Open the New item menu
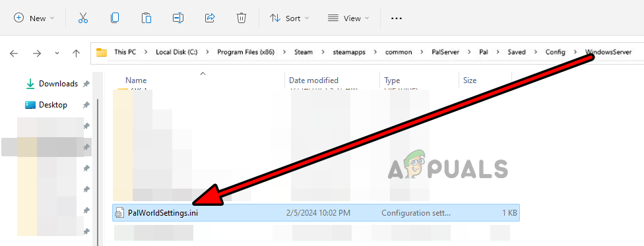Screen dimensions: 644x246 click(x=34, y=18)
